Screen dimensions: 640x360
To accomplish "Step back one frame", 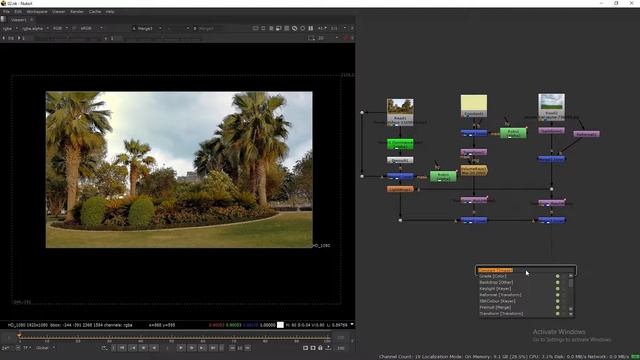I will coord(143,348).
